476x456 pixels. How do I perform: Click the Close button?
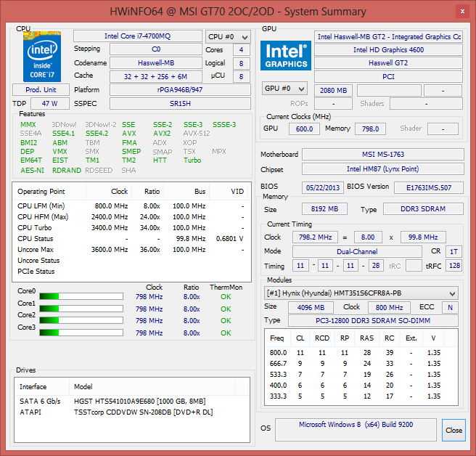454,430
